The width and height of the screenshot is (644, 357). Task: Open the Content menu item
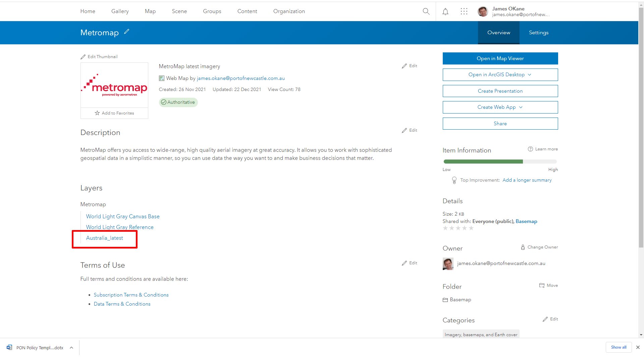(x=247, y=11)
